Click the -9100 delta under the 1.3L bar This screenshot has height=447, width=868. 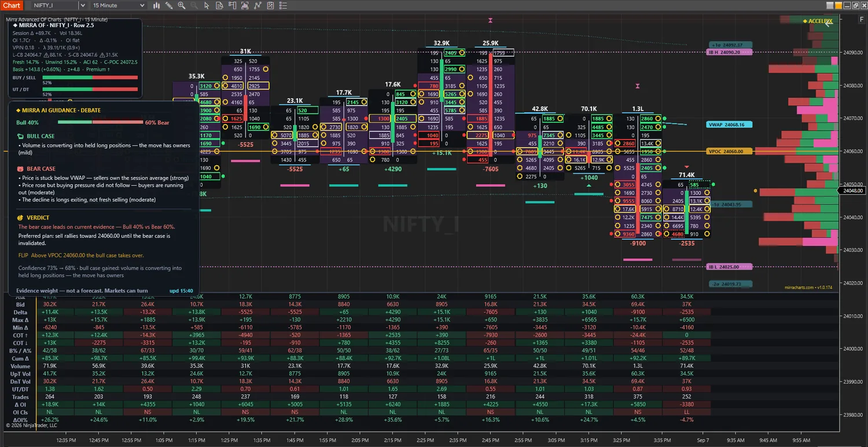point(638,243)
